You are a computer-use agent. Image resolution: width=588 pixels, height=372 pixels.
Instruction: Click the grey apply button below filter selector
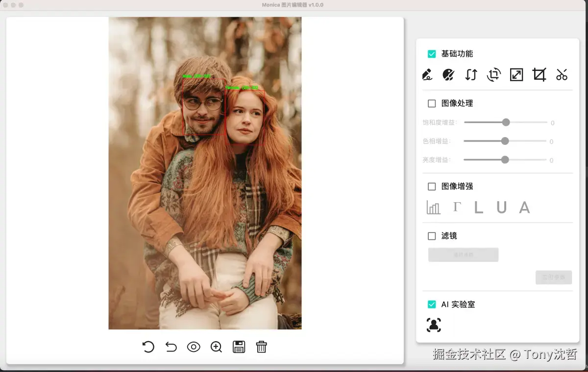point(554,277)
